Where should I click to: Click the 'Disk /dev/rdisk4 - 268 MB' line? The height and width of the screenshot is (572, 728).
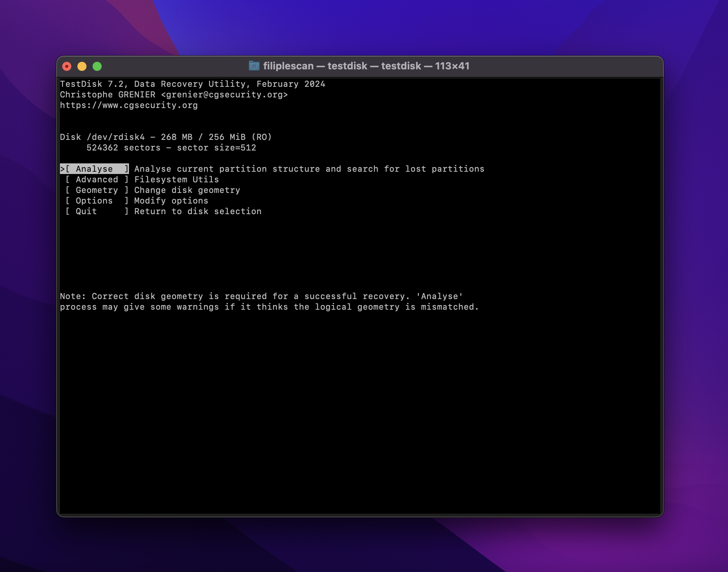click(166, 137)
